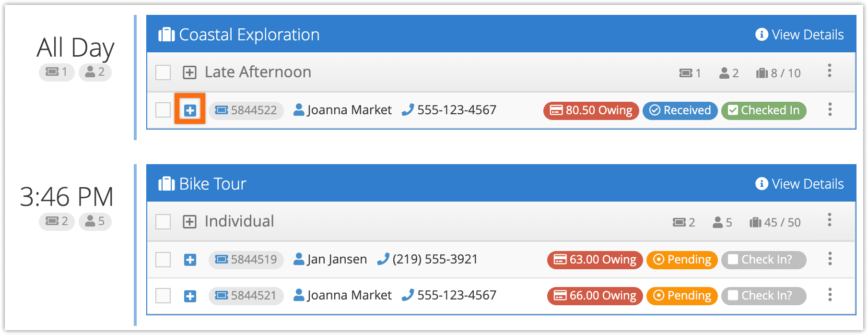Select checkbox for booking 5844522
This screenshot has height=335, width=868.
pos(163,110)
